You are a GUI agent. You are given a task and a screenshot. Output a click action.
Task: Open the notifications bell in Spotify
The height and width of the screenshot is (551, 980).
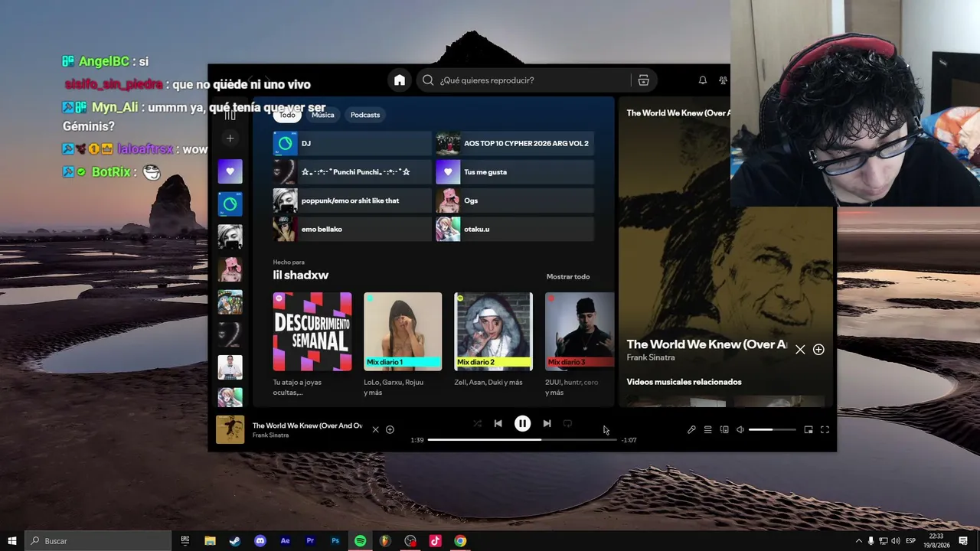pyautogui.click(x=702, y=80)
